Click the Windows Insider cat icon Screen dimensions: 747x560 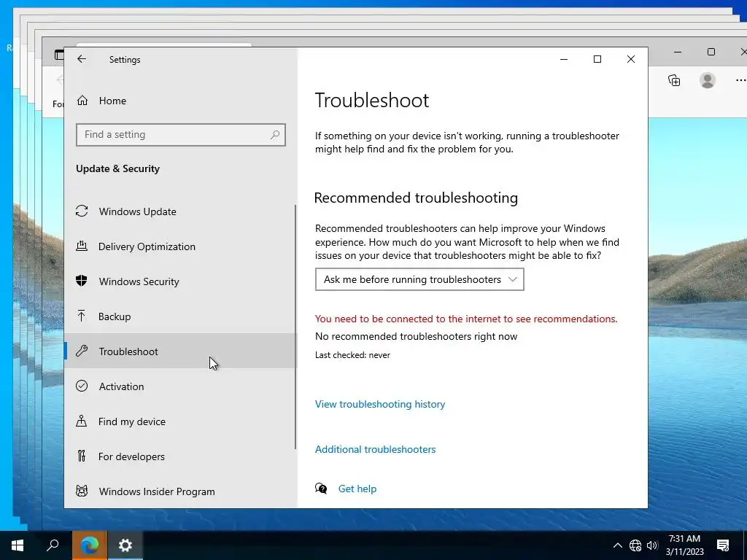click(x=82, y=491)
